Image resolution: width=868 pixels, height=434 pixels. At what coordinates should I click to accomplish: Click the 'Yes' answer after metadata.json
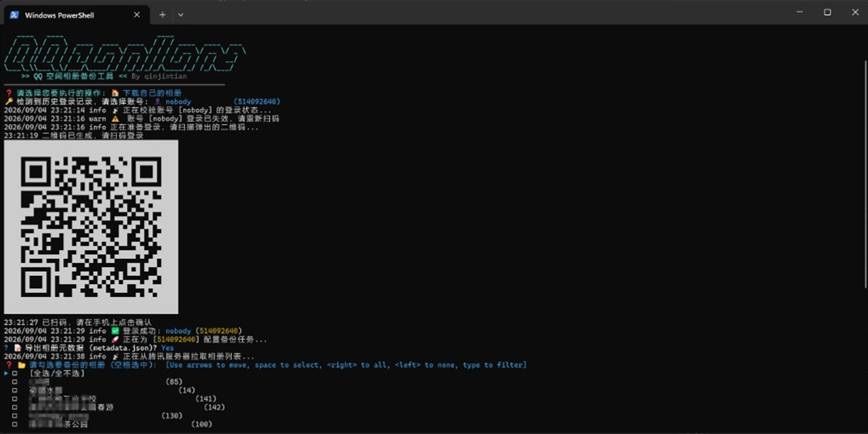click(x=167, y=348)
